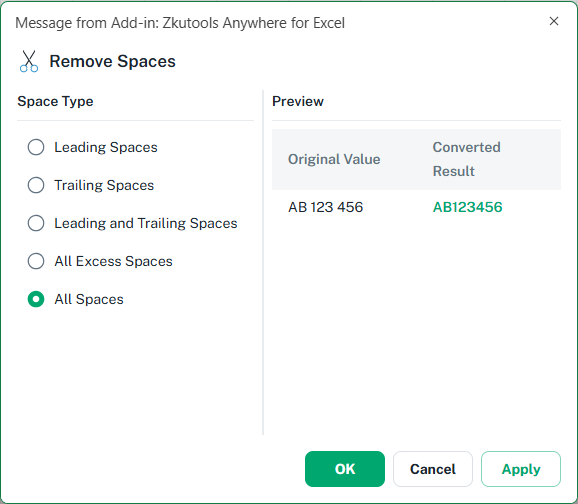
Task: Click the converted result AB123456
Action: (x=467, y=207)
